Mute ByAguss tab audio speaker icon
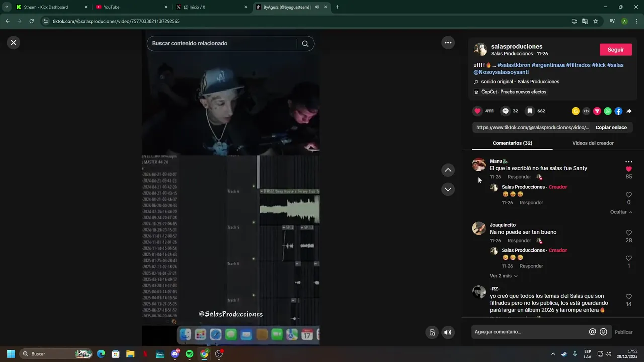The height and width of the screenshot is (362, 644). (317, 7)
